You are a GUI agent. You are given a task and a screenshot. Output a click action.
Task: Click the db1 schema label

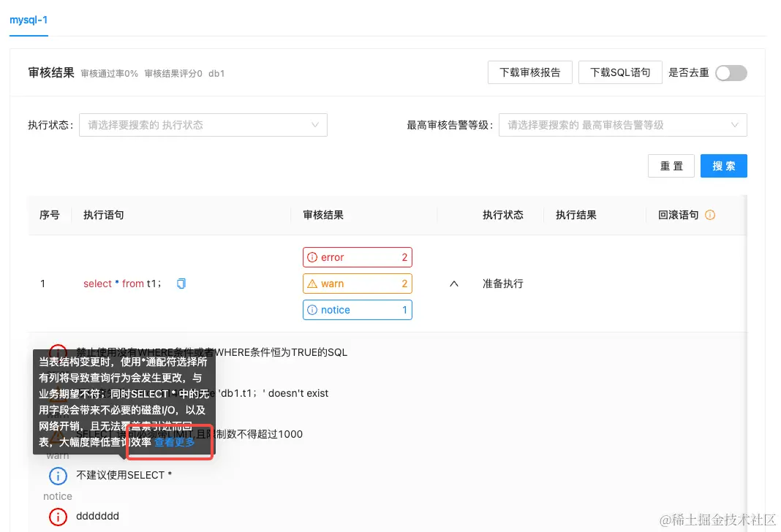tap(216, 74)
